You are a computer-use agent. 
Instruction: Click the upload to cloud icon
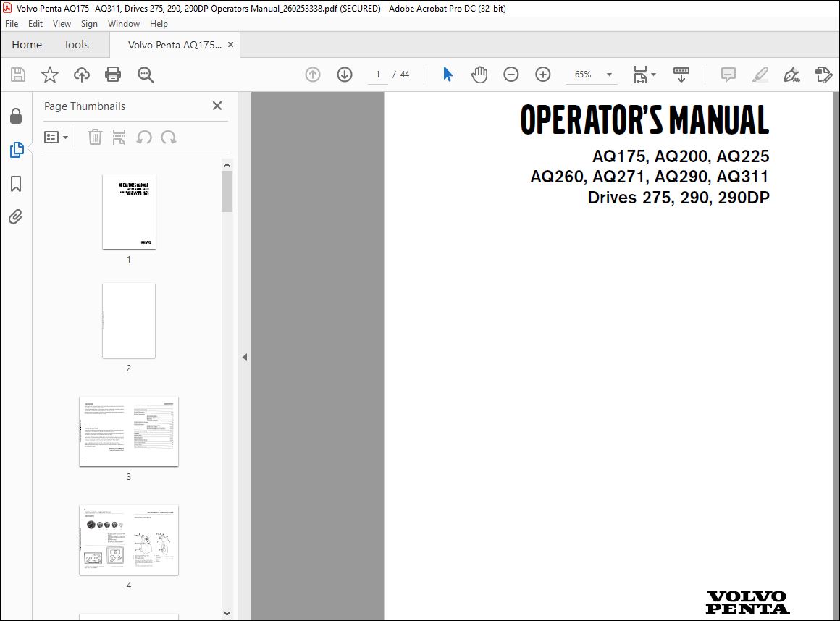pyautogui.click(x=81, y=75)
